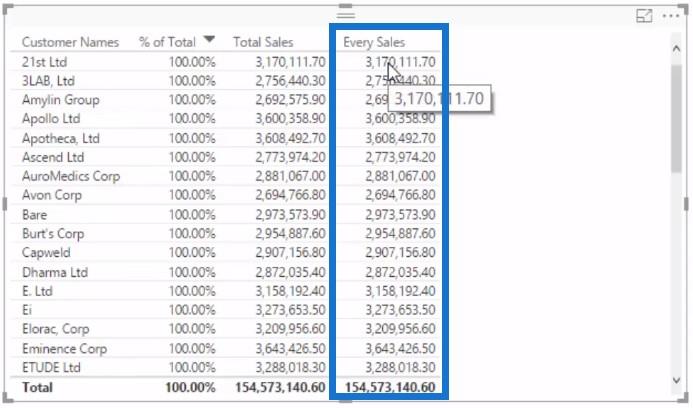Click the scrollbar up arrow
This screenshot has height=408, width=693.
point(676,49)
